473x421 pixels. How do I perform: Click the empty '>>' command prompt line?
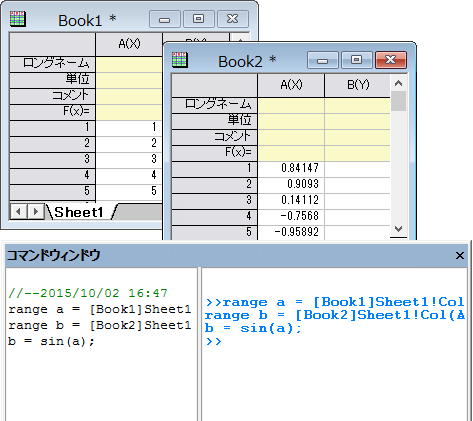pos(214,341)
